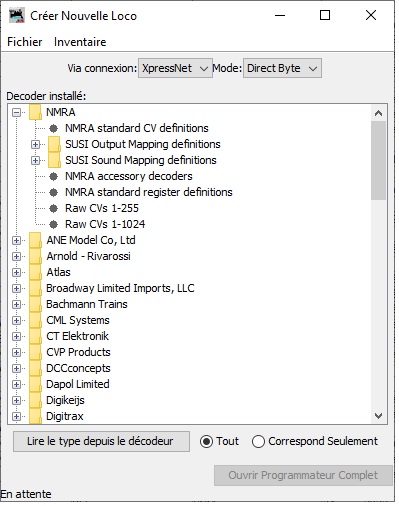Expand the Broadway Limited Imports, LLC node
Screen dimensions: 399x506
pyautogui.click(x=16, y=288)
